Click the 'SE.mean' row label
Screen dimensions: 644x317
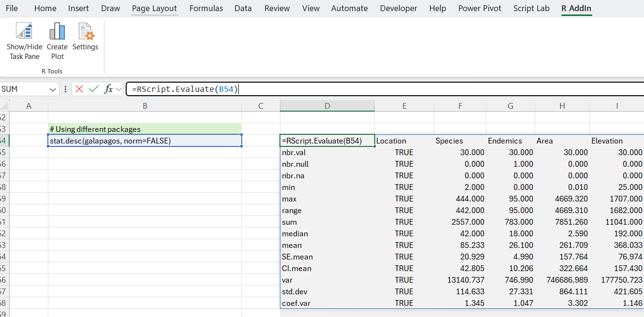[x=327, y=257]
